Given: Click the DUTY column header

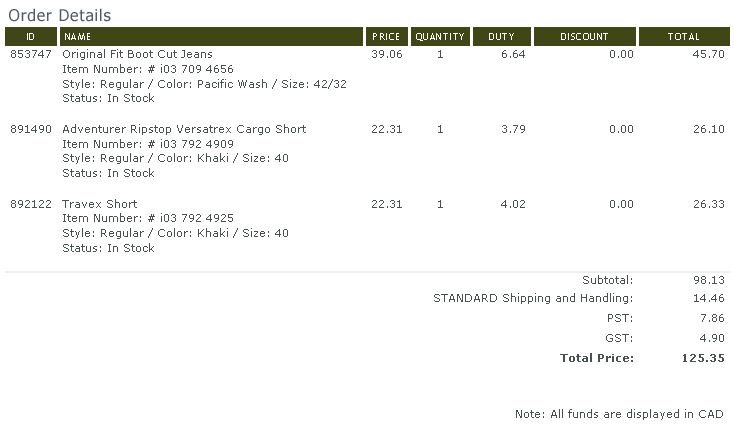Looking at the screenshot, I should tap(502, 37).
